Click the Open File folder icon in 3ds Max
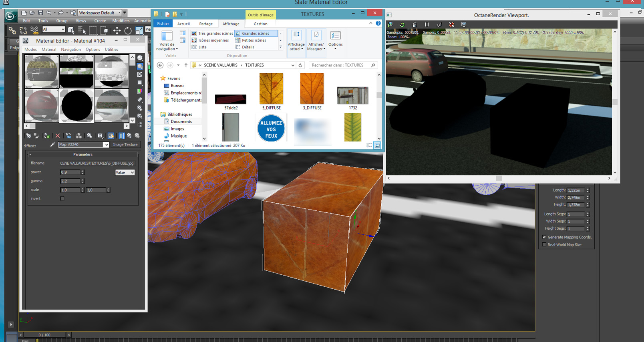 (x=32, y=13)
